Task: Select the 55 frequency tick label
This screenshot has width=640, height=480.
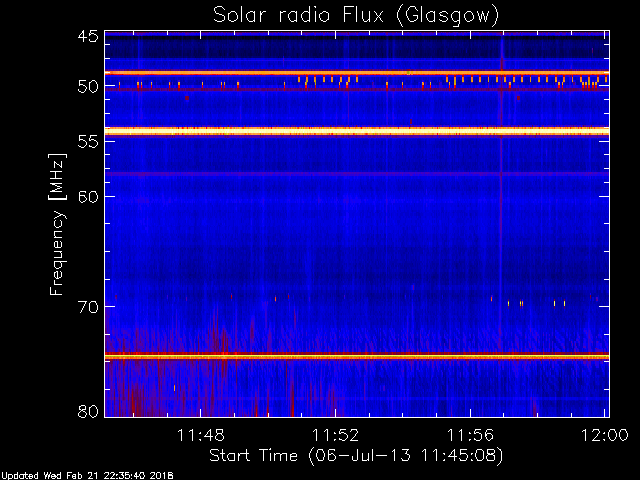Action: point(88,142)
